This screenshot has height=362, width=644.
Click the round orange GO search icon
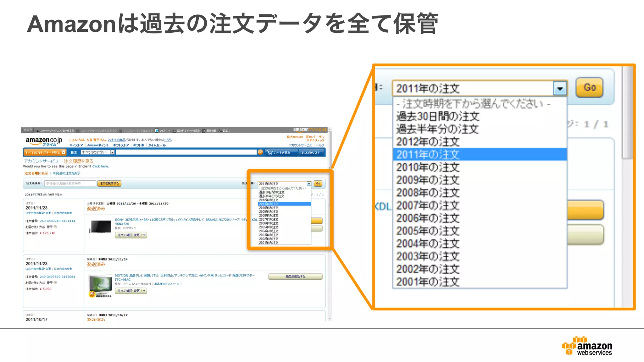[x=260, y=152]
